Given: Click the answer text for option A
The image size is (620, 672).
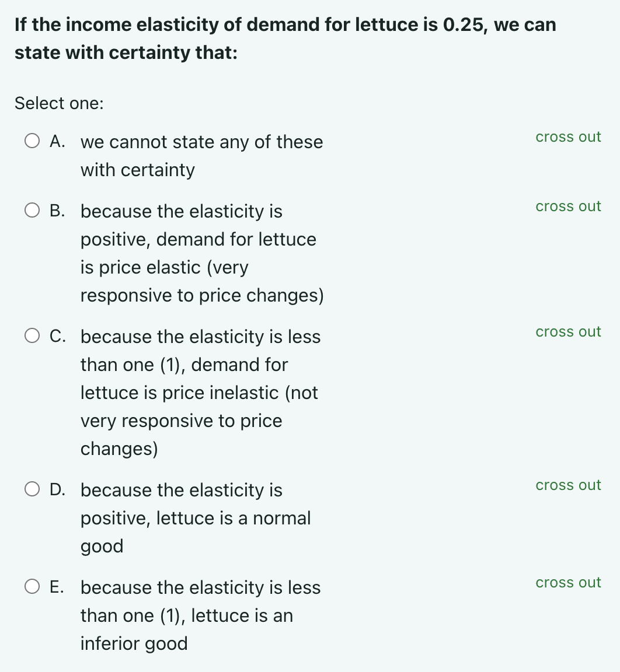Looking at the screenshot, I should pos(201,155).
